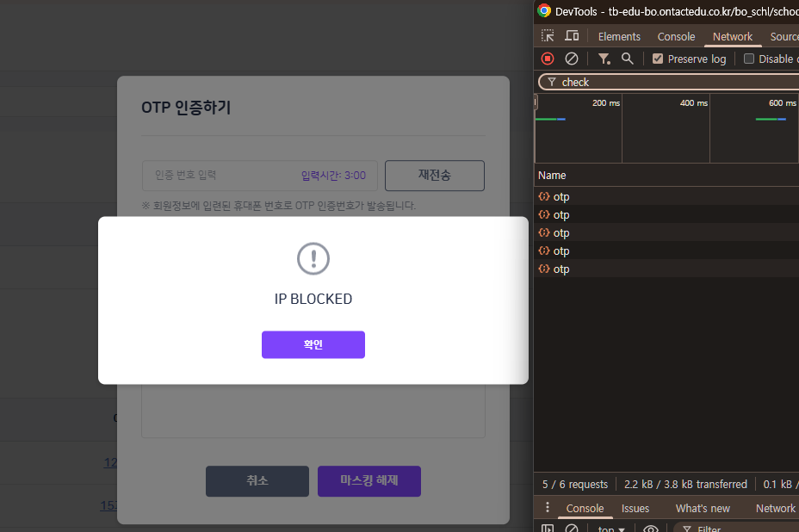Screen dimensions: 799x532
Task: Toggle the device toolbar icon
Action: [572, 36]
